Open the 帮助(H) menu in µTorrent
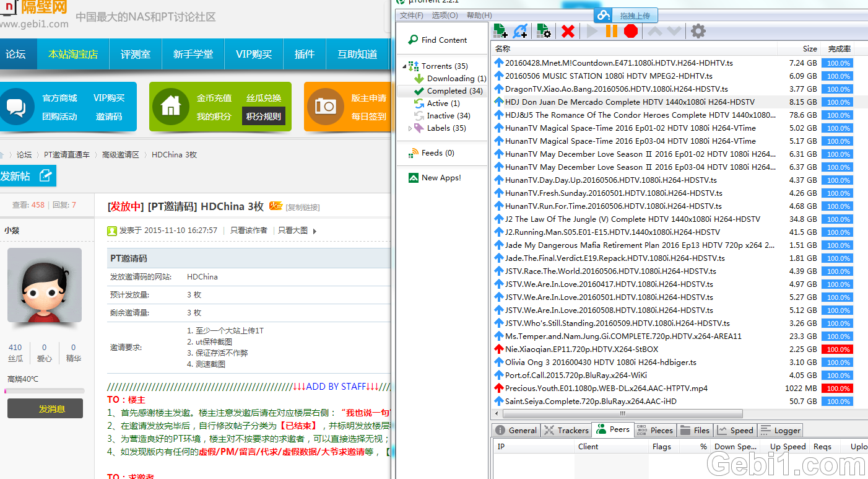Image resolution: width=868 pixels, height=479 pixels. pyautogui.click(x=479, y=15)
